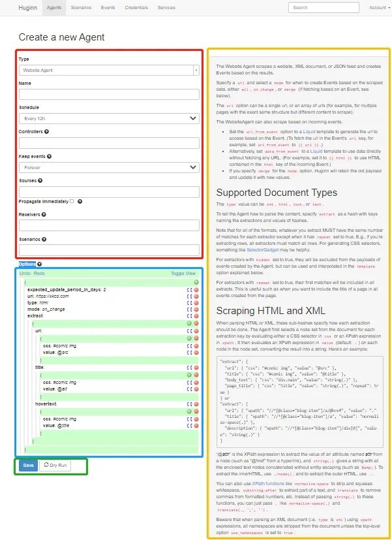Enable the Propagate immediately checkbox
Image resolution: width=392 pixels, height=540 pixels.
[x=72, y=201]
